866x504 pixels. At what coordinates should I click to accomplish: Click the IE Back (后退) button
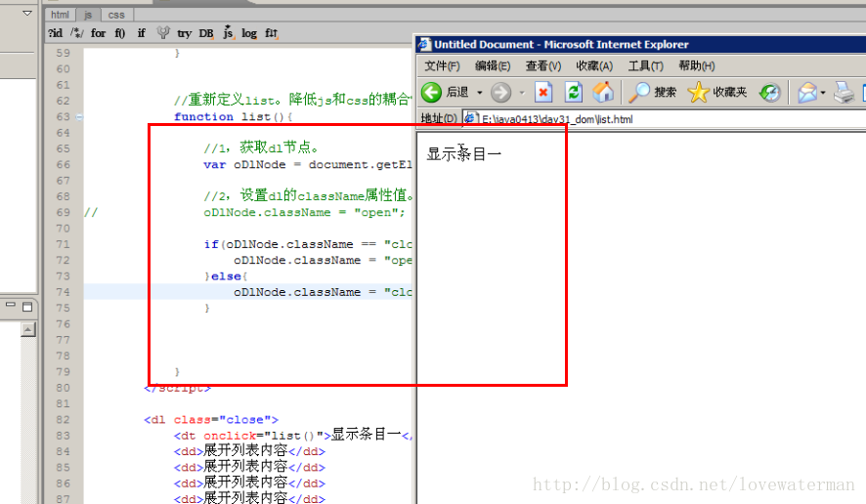pyautogui.click(x=445, y=92)
